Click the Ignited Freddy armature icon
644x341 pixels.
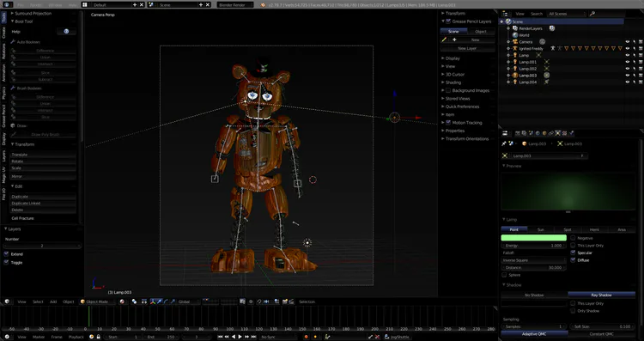515,48
